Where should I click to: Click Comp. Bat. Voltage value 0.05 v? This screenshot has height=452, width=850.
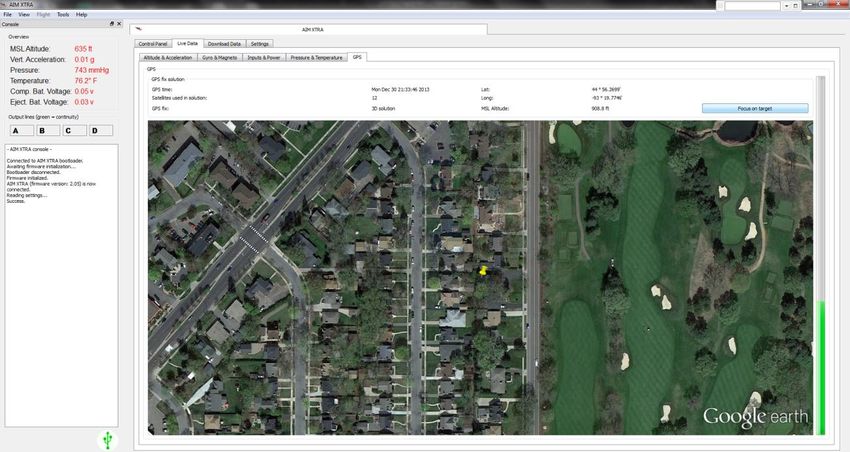click(84, 91)
